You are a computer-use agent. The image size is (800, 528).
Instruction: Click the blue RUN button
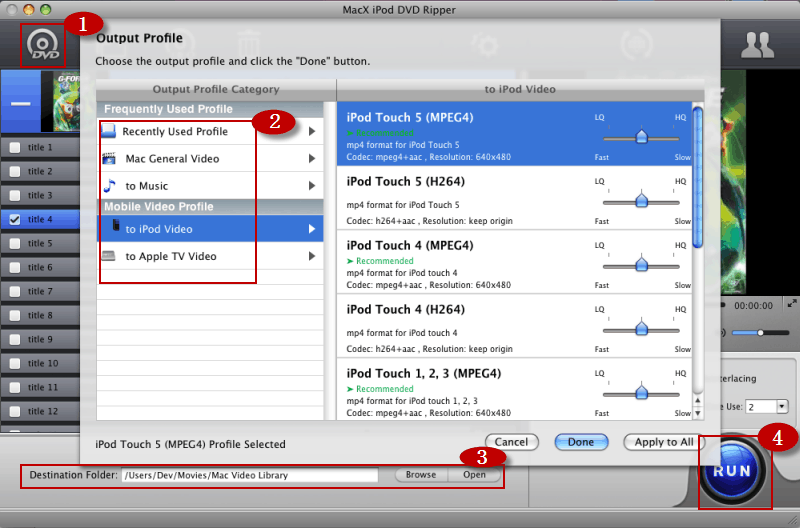point(732,470)
